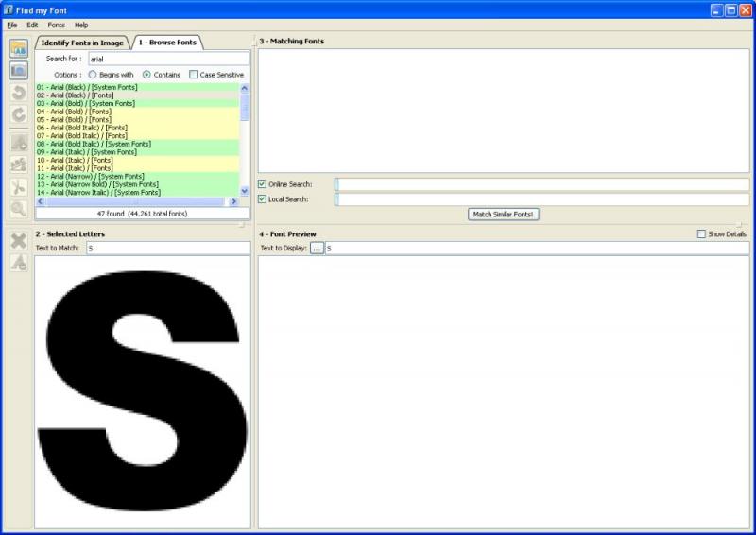Uncheck the Local Search checkbox
The height and width of the screenshot is (535, 756).
point(263,199)
